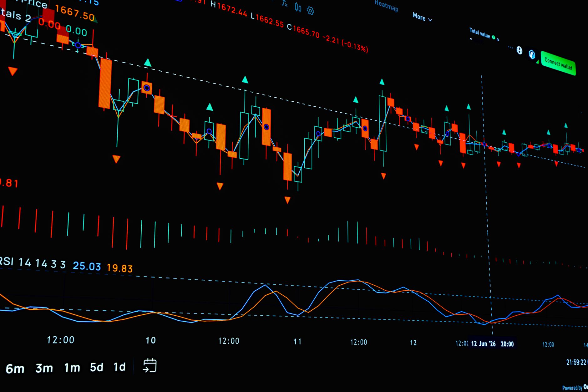
Task: Click the low price L1662.55
Action: coord(267,20)
